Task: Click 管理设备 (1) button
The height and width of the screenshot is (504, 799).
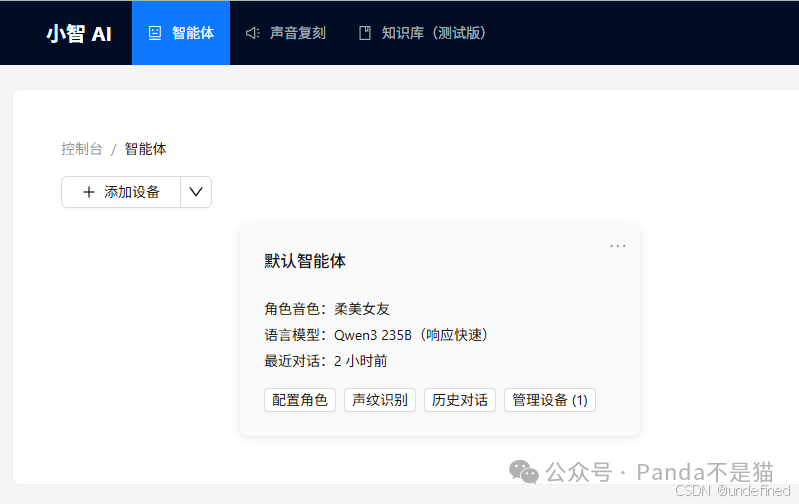Action: click(x=550, y=400)
